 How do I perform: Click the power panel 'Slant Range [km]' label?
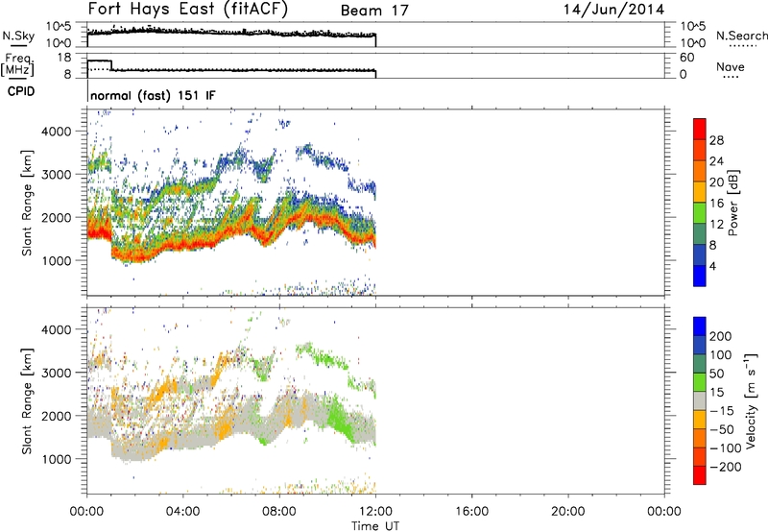click(x=27, y=203)
